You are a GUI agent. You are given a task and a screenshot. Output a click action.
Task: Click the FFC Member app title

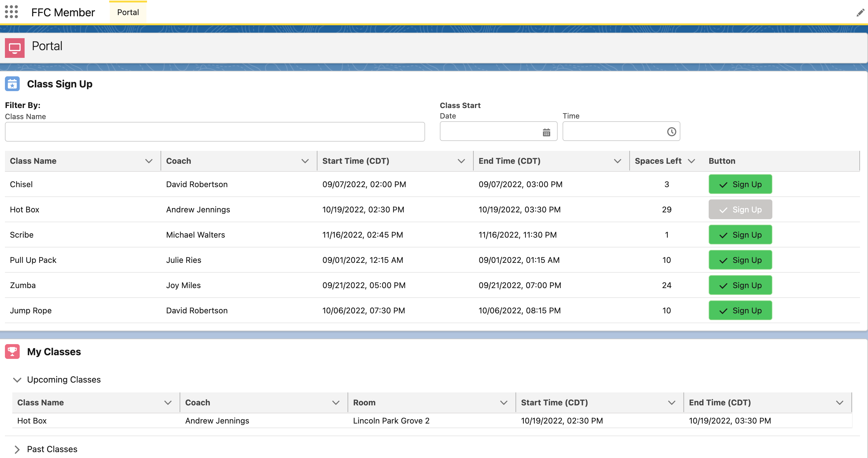pos(63,12)
